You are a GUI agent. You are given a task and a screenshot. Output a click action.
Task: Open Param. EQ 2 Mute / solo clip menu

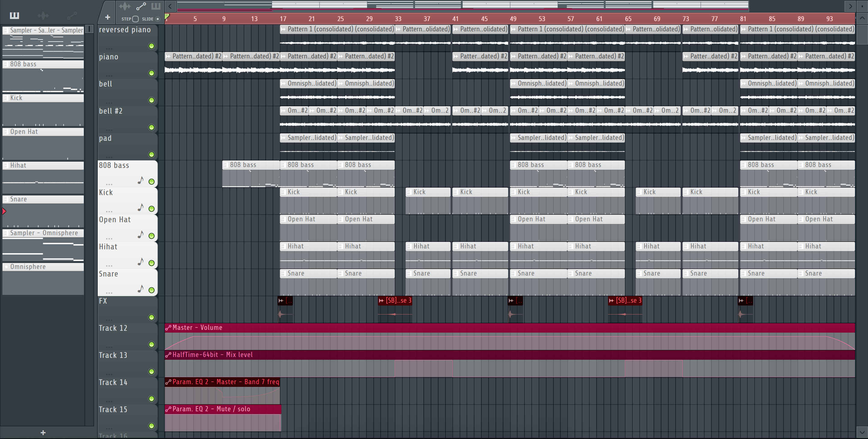(x=168, y=409)
